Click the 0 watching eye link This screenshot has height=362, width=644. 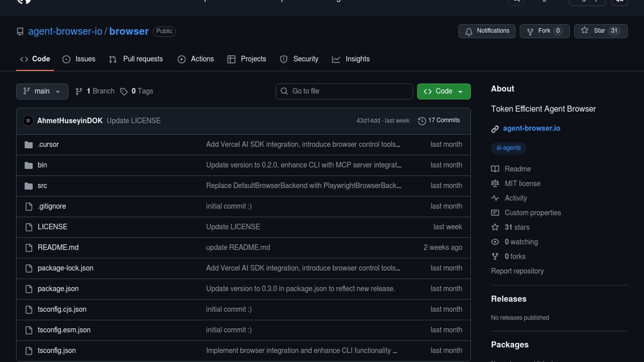click(521, 242)
